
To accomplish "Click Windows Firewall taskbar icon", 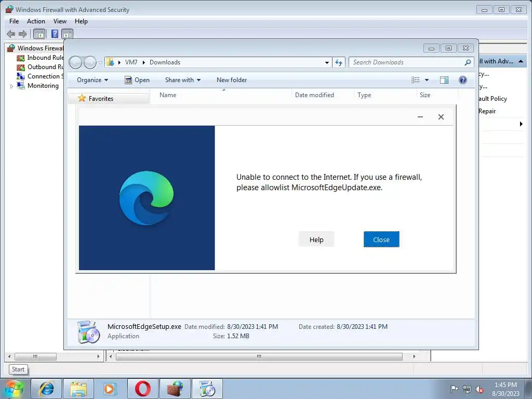I will [175, 389].
